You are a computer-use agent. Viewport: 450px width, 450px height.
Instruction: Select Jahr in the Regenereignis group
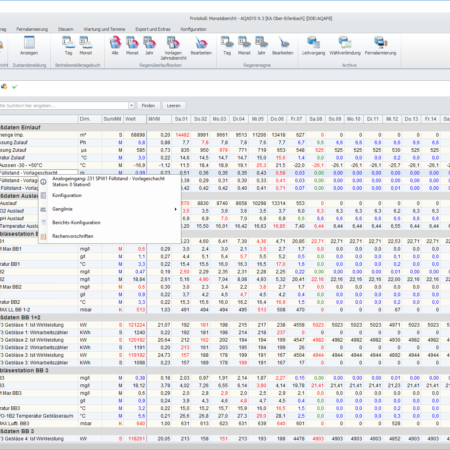[261, 46]
